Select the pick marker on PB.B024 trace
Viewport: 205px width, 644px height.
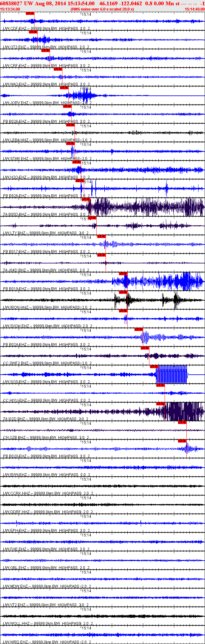click(x=139, y=329)
